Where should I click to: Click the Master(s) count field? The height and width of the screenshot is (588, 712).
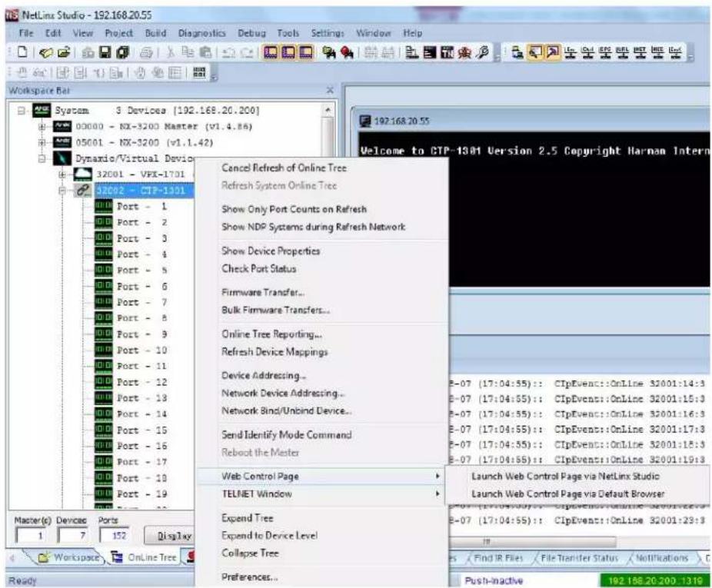tap(31, 536)
